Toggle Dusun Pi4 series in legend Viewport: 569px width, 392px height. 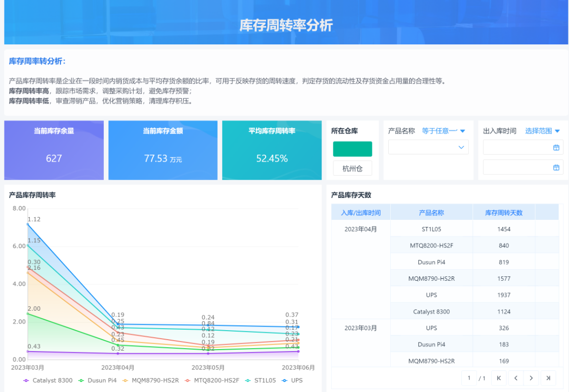click(97, 381)
